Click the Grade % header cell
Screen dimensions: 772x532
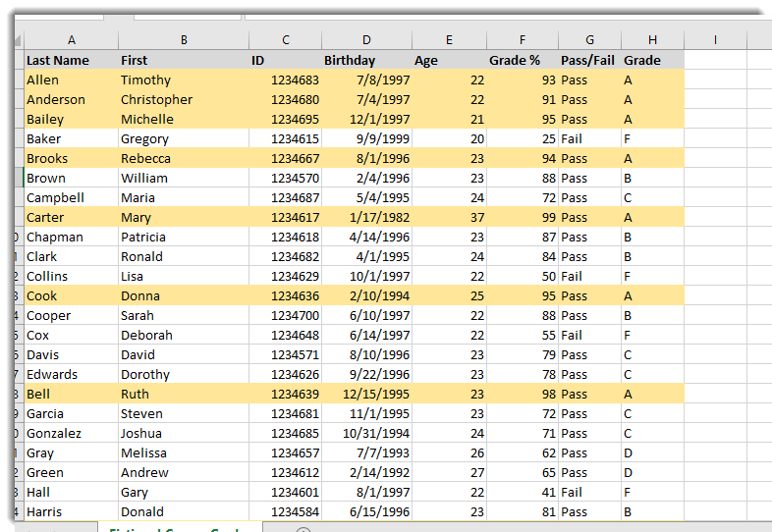pos(523,60)
